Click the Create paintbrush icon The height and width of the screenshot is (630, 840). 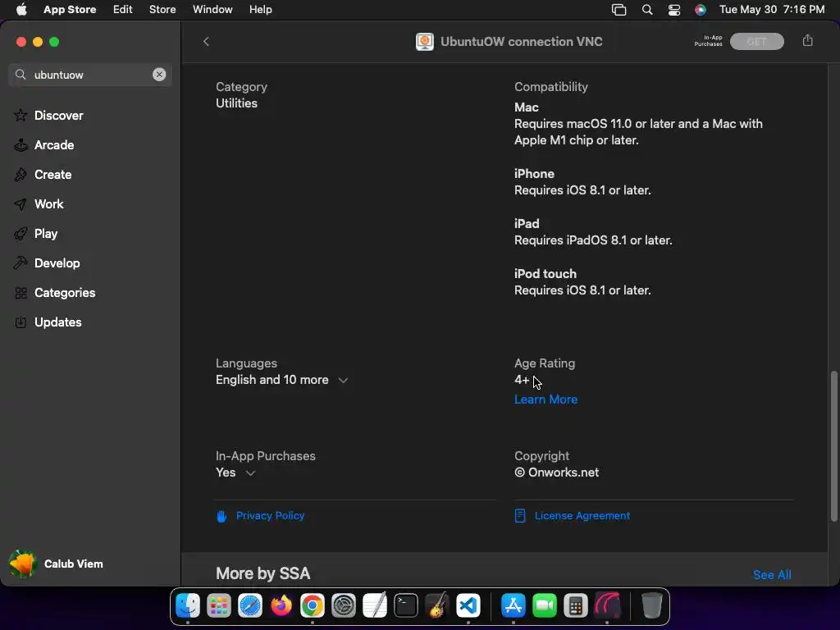pos(21,174)
